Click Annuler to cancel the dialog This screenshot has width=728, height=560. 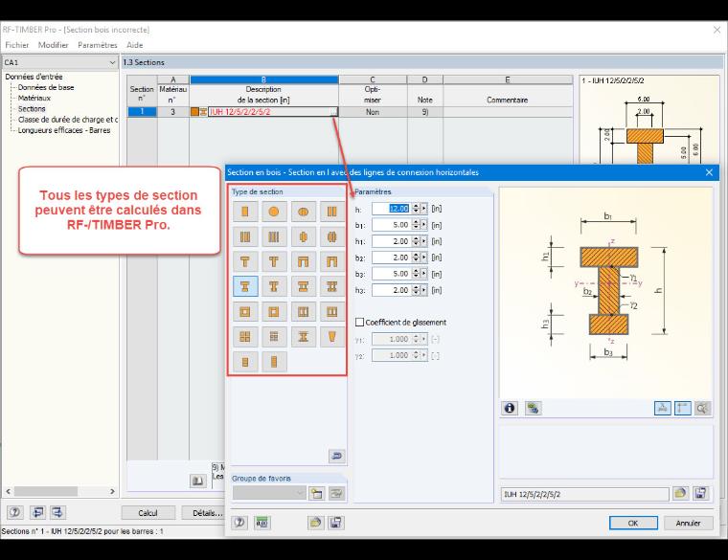pos(688,523)
